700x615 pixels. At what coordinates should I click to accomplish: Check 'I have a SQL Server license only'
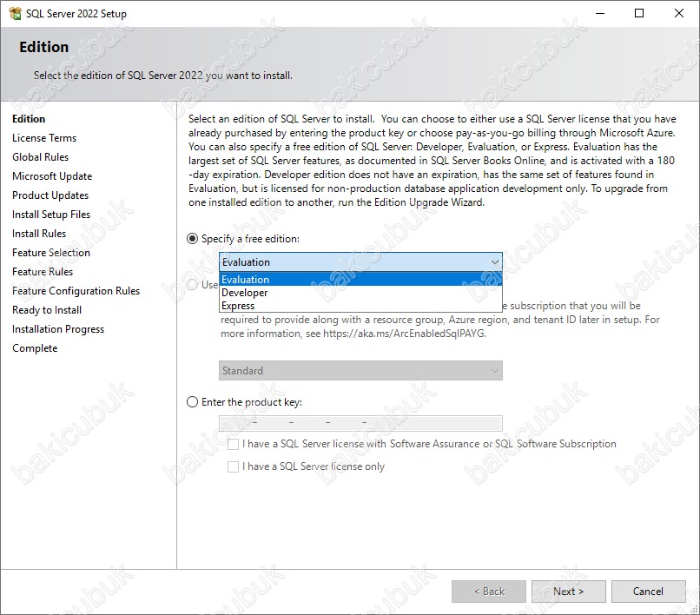(233, 466)
